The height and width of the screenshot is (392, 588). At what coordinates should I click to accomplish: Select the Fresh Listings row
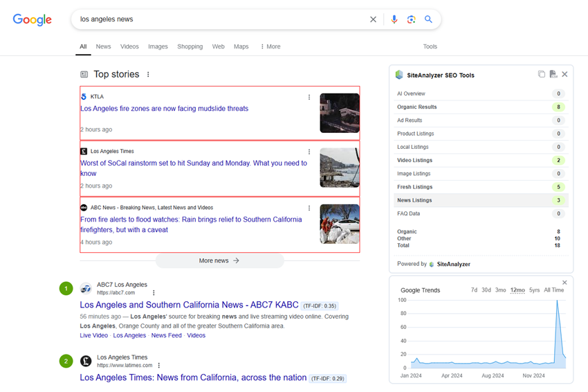coord(481,187)
